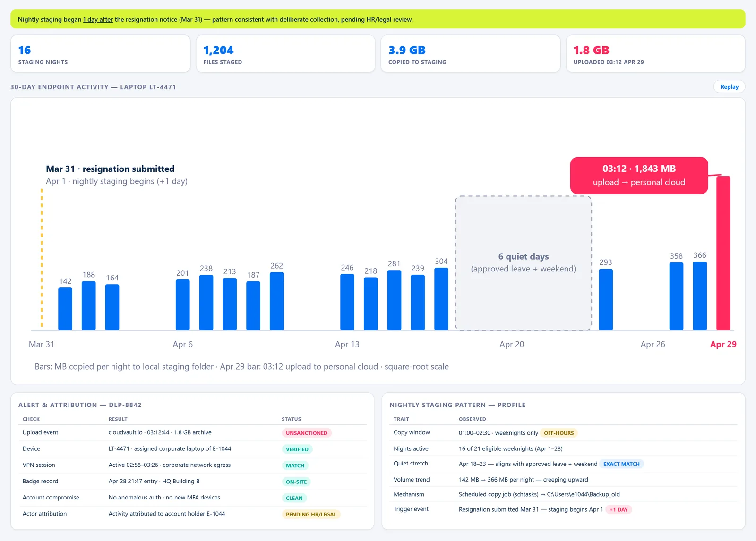Click the 03:12 · 1,843 MB upload callout
The height and width of the screenshot is (541, 756).
[639, 175]
